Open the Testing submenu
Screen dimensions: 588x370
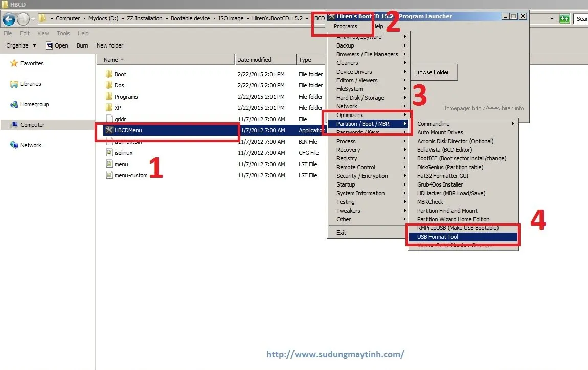click(368, 202)
